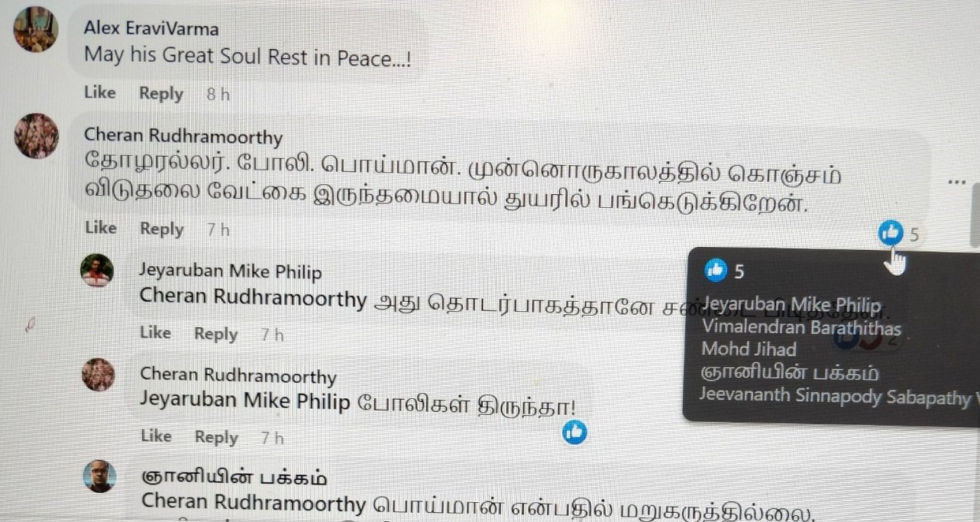The height and width of the screenshot is (522, 980).
Task: Like Cheran Rudhramoorthy's Tamil comment
Action: [x=100, y=228]
